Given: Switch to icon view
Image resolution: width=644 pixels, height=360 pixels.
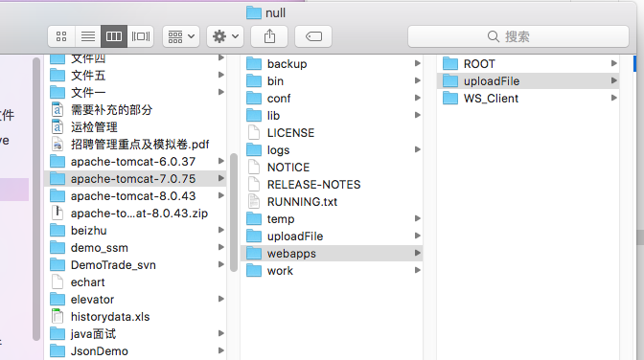Looking at the screenshot, I should tap(61, 36).
